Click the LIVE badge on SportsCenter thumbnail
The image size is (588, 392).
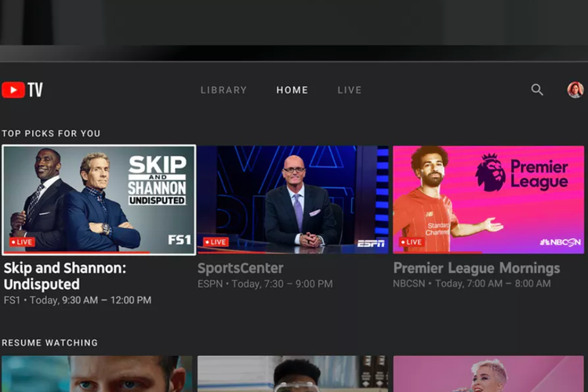[x=216, y=242]
